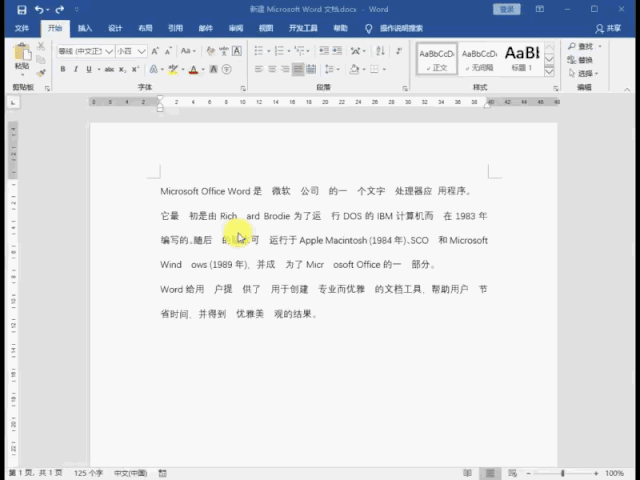The width and height of the screenshot is (640, 480).
Task: Apply the Heading 1 style
Action: point(522,59)
